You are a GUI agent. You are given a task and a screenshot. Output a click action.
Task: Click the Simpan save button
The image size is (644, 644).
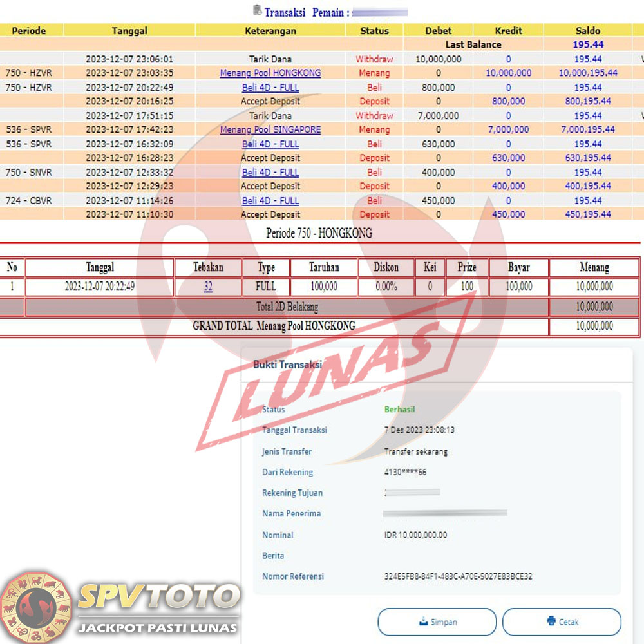pyautogui.click(x=437, y=622)
